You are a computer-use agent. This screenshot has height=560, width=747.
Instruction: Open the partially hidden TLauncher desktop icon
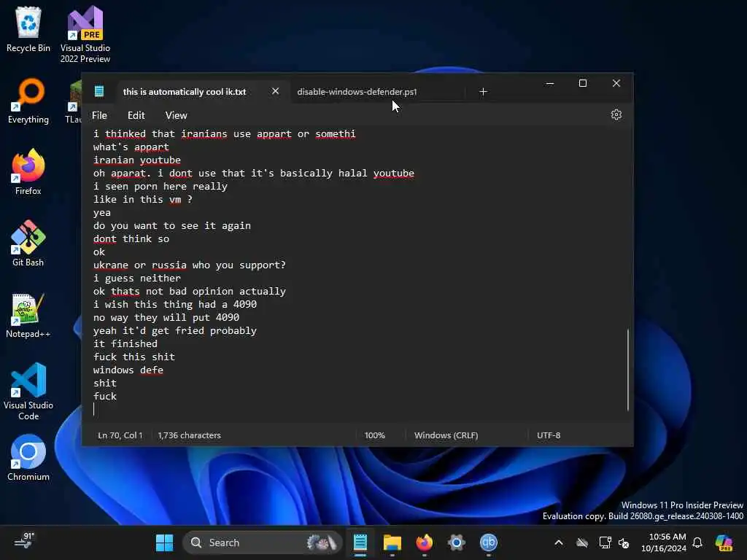(74, 102)
